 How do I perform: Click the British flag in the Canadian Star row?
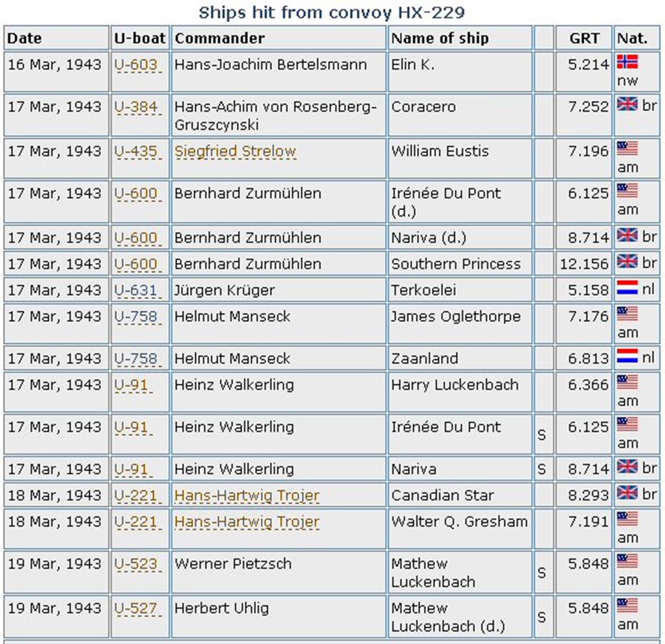tap(627, 493)
